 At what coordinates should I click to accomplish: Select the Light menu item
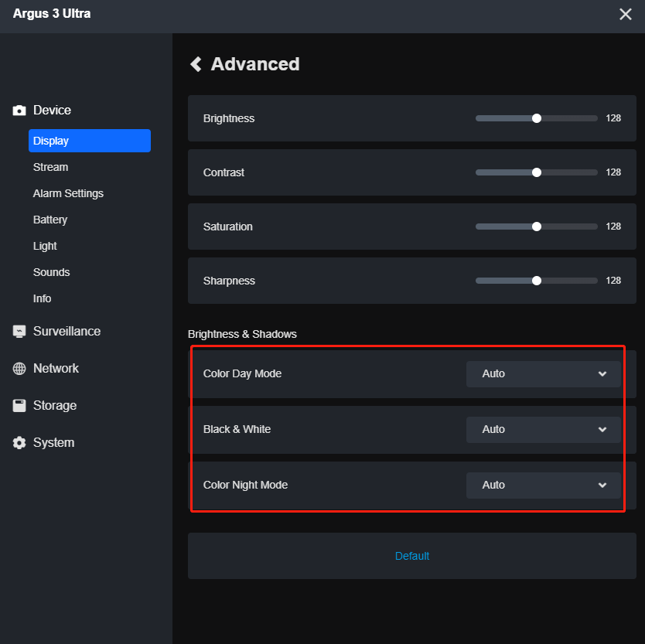45,246
